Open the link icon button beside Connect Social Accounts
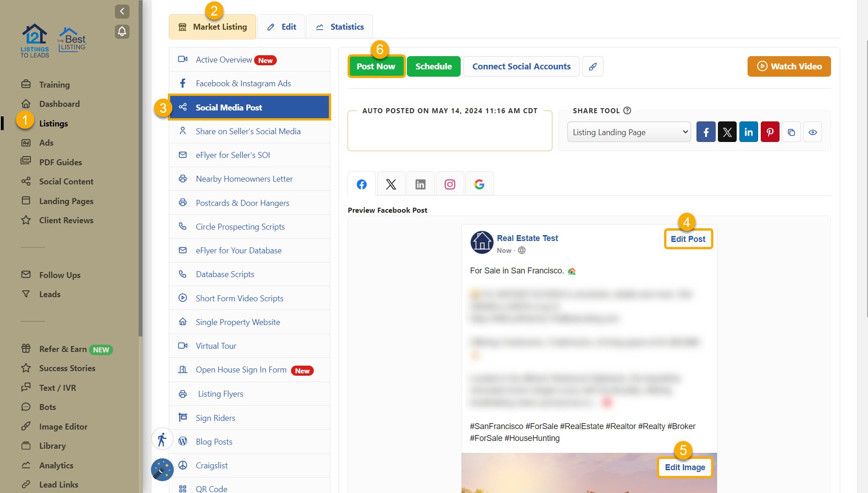 (x=593, y=67)
